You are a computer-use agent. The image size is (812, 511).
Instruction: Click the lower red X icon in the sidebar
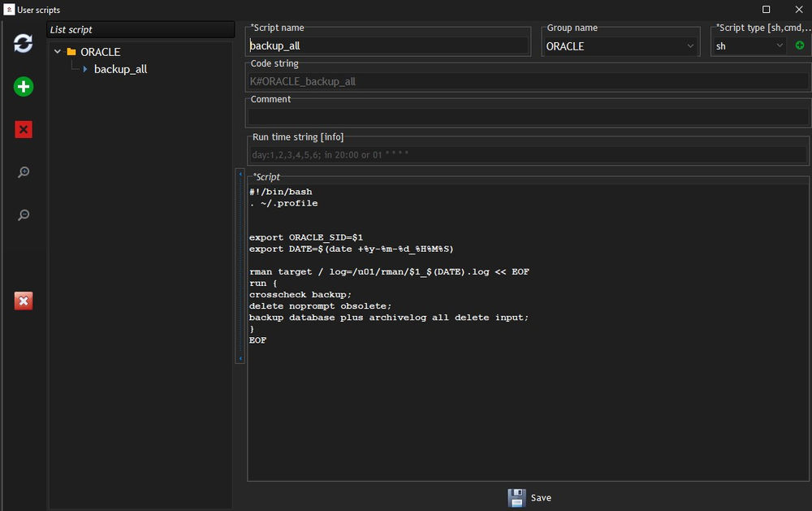click(23, 301)
